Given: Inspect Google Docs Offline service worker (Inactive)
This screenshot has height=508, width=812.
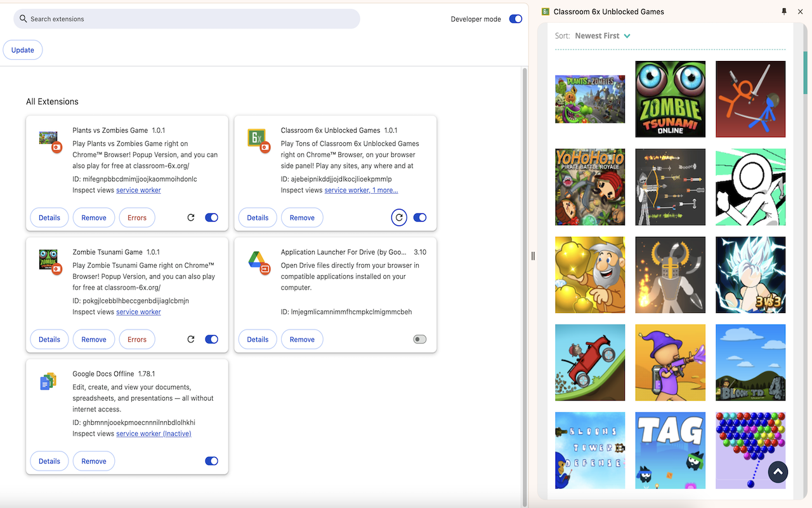Looking at the screenshot, I should click(154, 434).
